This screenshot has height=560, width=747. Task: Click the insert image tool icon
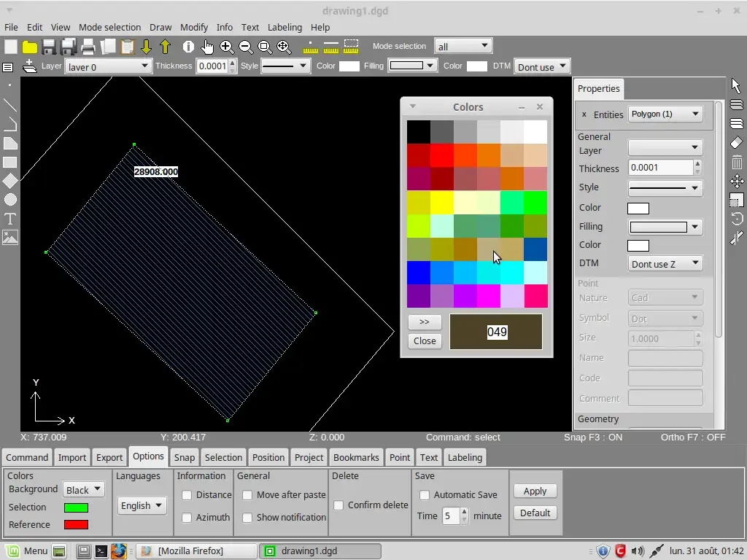coord(10,237)
